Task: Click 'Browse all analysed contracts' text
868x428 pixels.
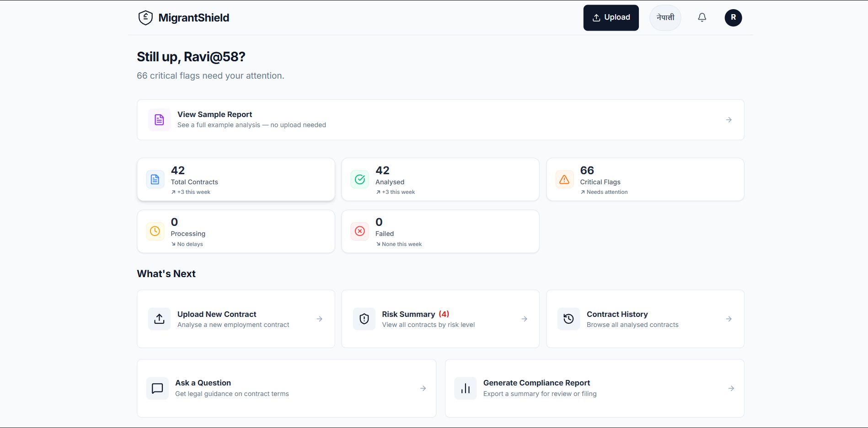Action: pos(632,325)
